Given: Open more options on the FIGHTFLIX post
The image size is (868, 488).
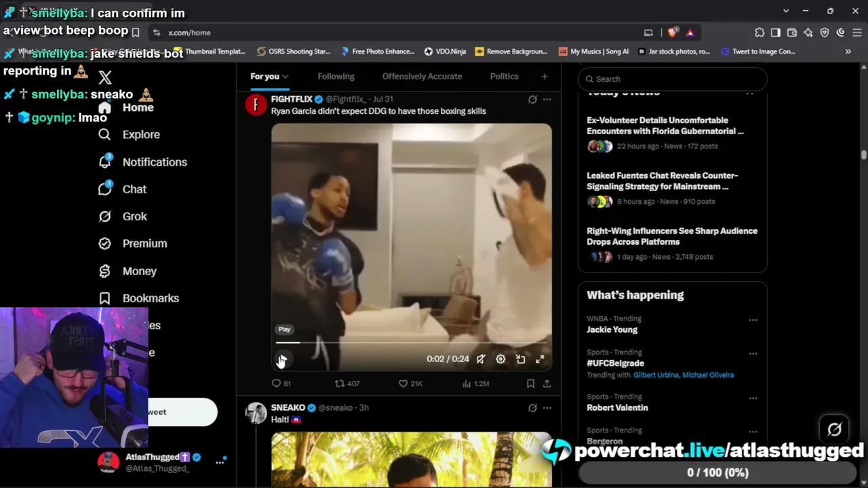Looking at the screenshot, I should tap(547, 100).
